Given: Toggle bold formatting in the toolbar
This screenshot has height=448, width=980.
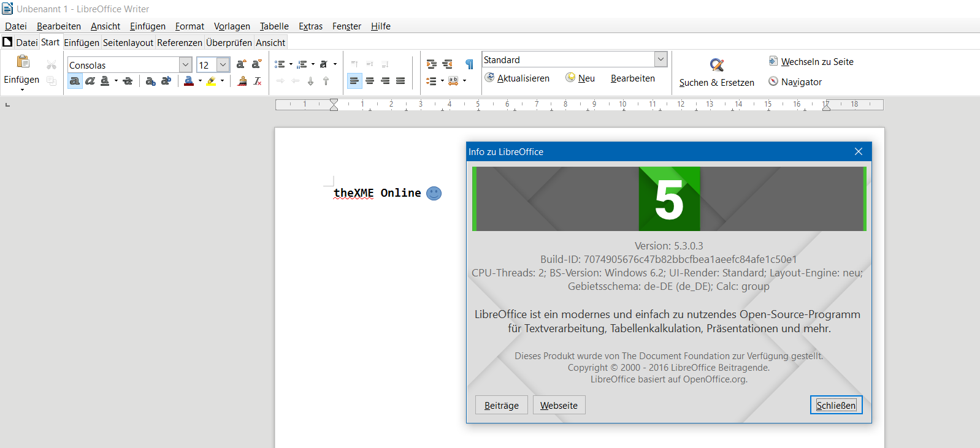Looking at the screenshot, I should [x=75, y=81].
